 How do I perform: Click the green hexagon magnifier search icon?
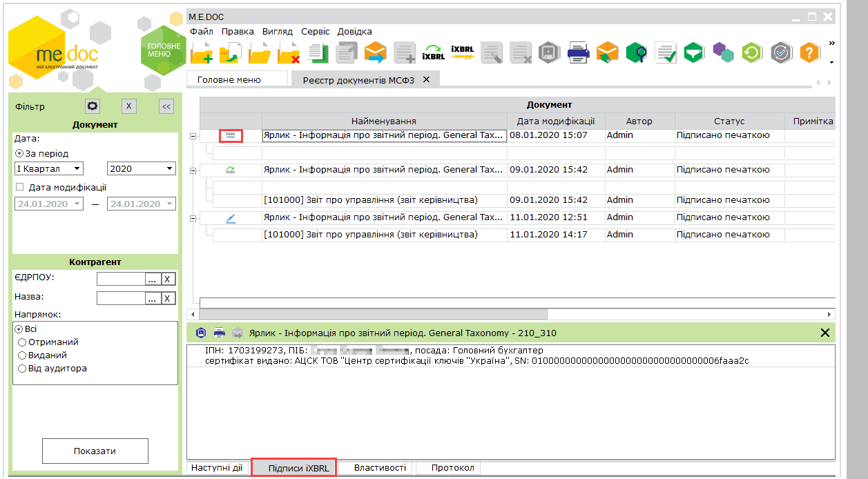pyautogui.click(x=636, y=52)
